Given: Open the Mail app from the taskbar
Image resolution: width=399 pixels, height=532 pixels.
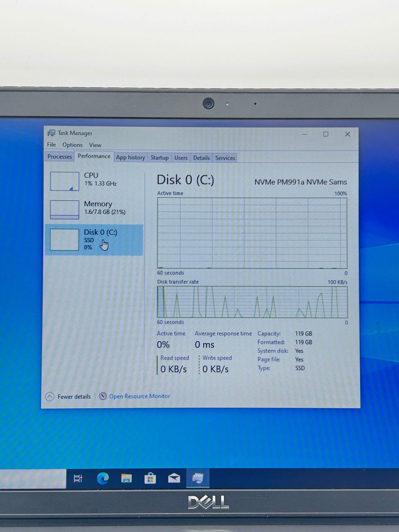Looking at the screenshot, I should [174, 478].
